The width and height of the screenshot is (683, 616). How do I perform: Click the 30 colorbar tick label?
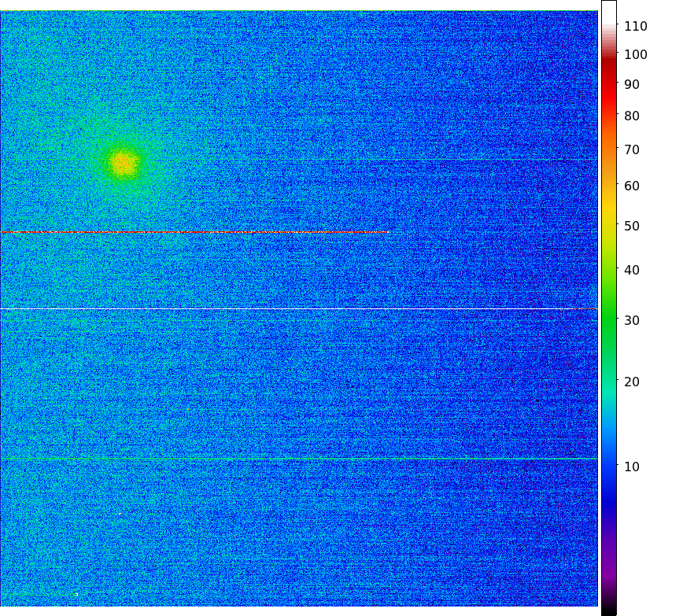(631, 320)
